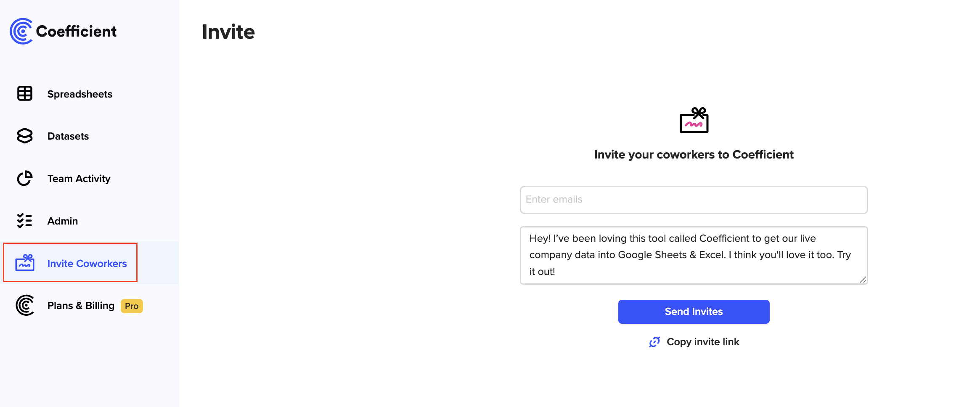Click the Datasets stack icon
Screen dimensions: 980x407
[24, 136]
